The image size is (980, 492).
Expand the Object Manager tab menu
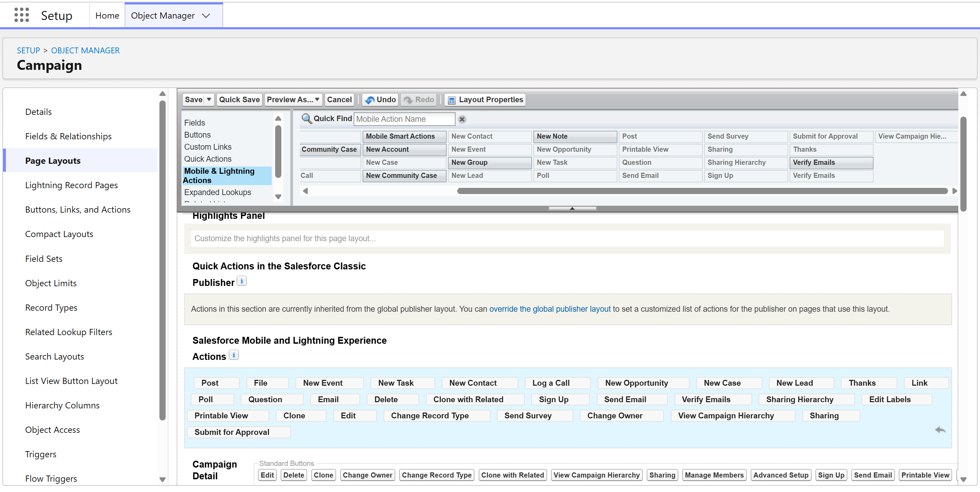[x=206, y=15]
